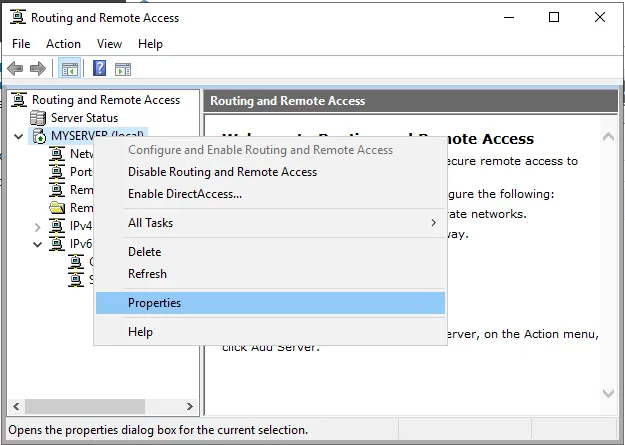Select Disable Routing and Remote Access
This screenshot has height=445, width=625.
click(x=222, y=172)
